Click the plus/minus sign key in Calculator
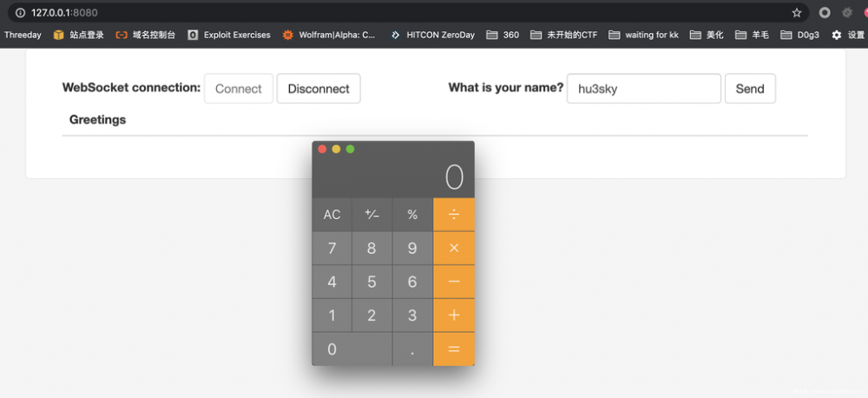The width and height of the screenshot is (868, 398). (x=372, y=215)
